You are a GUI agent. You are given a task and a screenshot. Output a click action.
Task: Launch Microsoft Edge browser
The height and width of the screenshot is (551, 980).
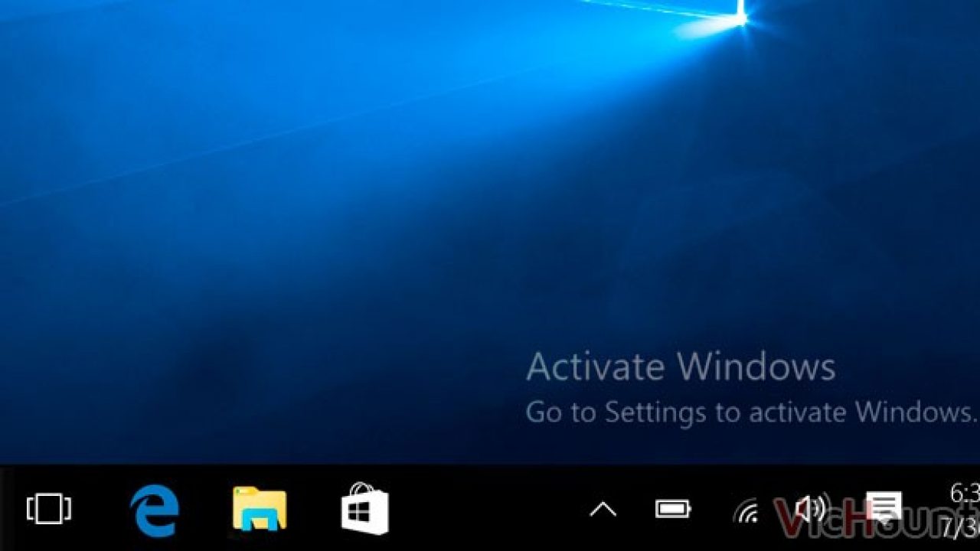(x=154, y=510)
